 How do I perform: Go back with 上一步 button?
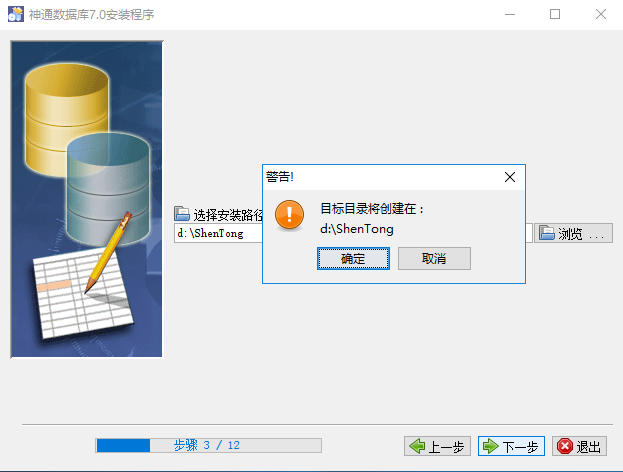(x=437, y=446)
